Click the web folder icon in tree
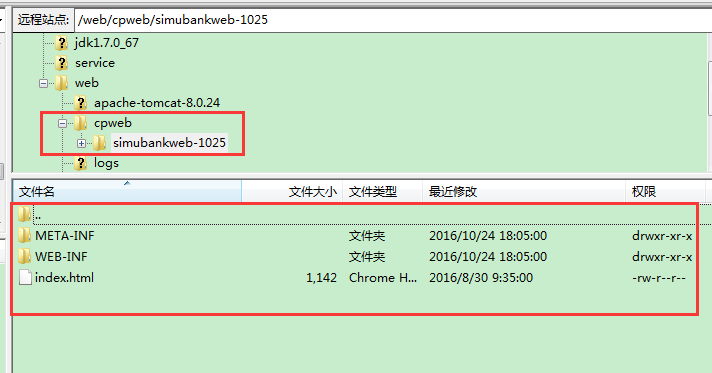Image resolution: width=712 pixels, height=373 pixels. [x=61, y=83]
